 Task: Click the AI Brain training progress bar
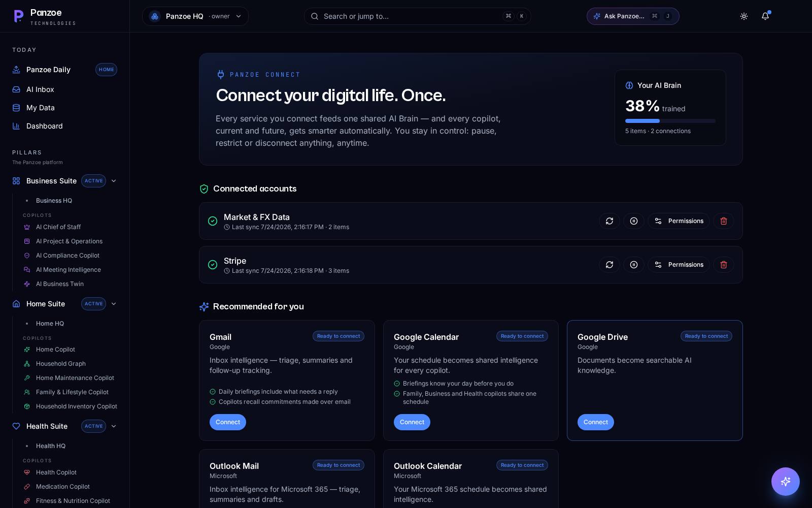[670, 121]
